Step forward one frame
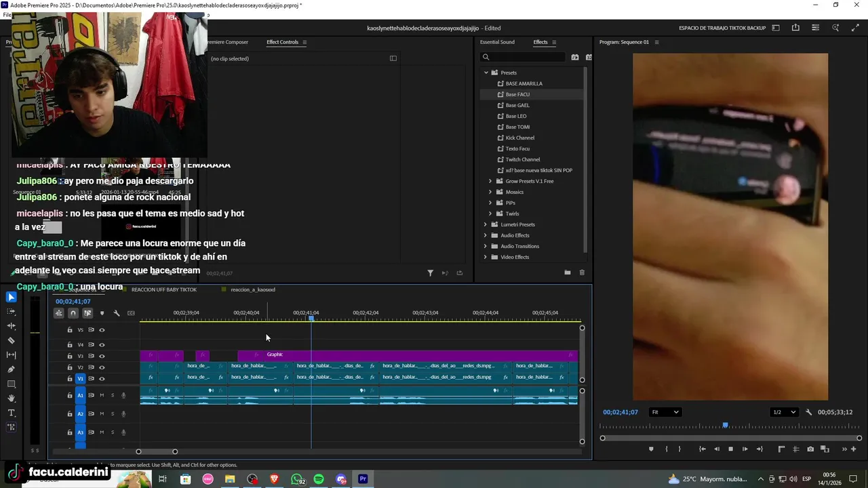Viewport: 868px width, 488px height. click(x=745, y=449)
